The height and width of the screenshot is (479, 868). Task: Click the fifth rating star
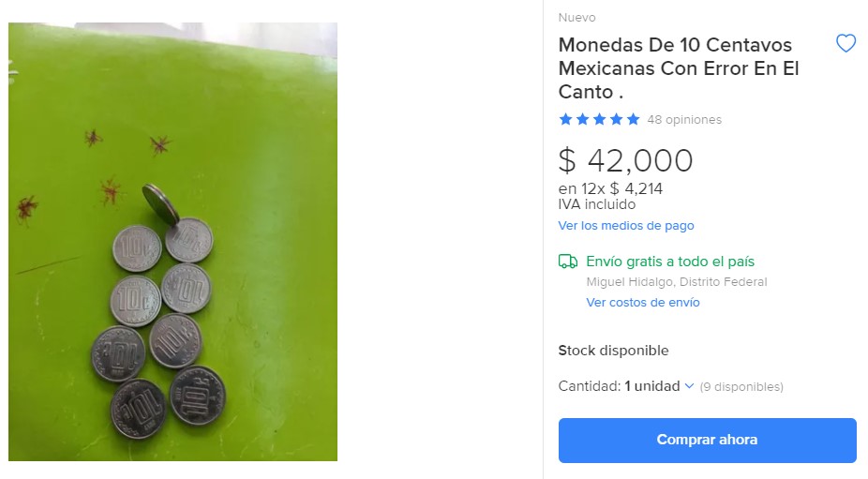pyautogui.click(x=634, y=119)
